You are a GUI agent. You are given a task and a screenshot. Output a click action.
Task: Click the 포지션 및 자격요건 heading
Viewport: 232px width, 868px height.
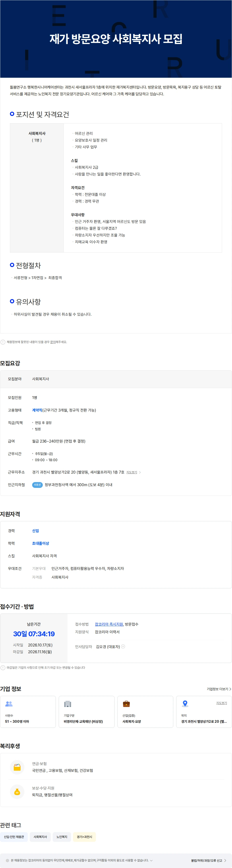click(42, 115)
